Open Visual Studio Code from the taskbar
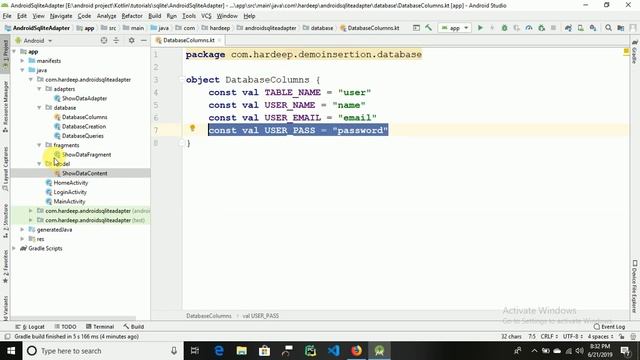 [333, 351]
